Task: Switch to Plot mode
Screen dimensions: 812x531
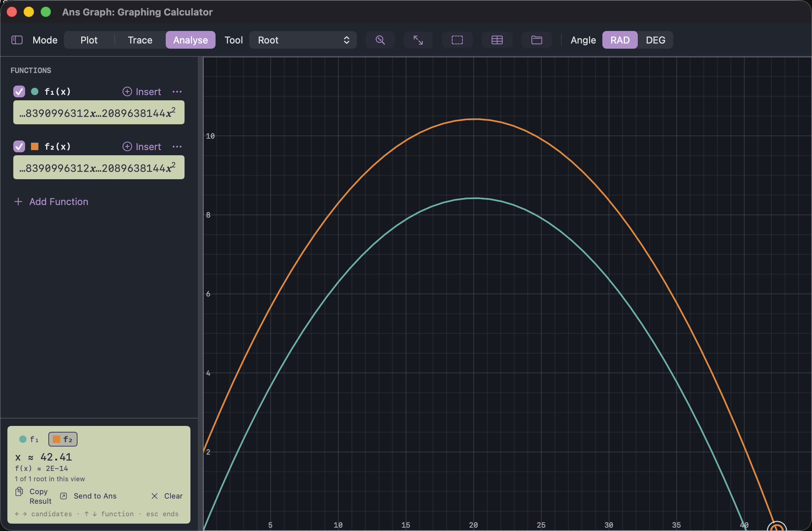Action: (89, 40)
